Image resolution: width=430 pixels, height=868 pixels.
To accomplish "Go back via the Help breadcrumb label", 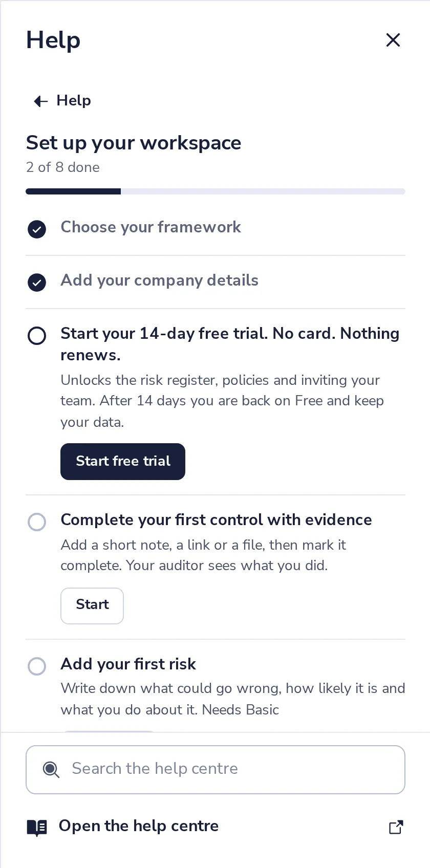I will click(74, 100).
